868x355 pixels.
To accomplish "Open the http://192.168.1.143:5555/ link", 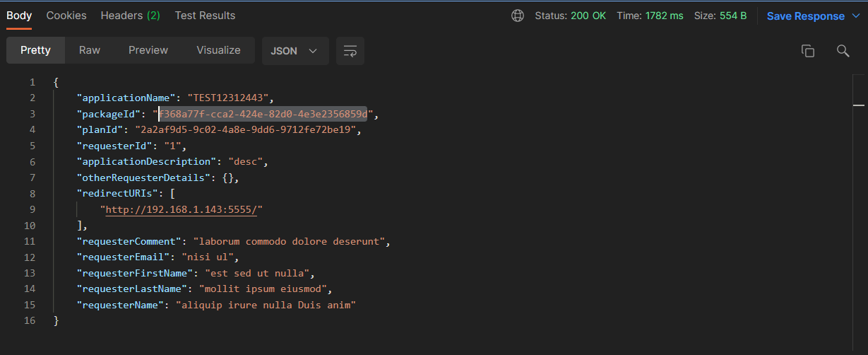I will 184,209.
